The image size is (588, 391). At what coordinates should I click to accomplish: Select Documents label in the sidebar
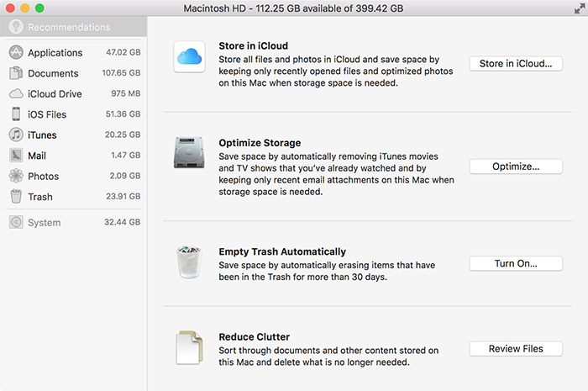53,73
